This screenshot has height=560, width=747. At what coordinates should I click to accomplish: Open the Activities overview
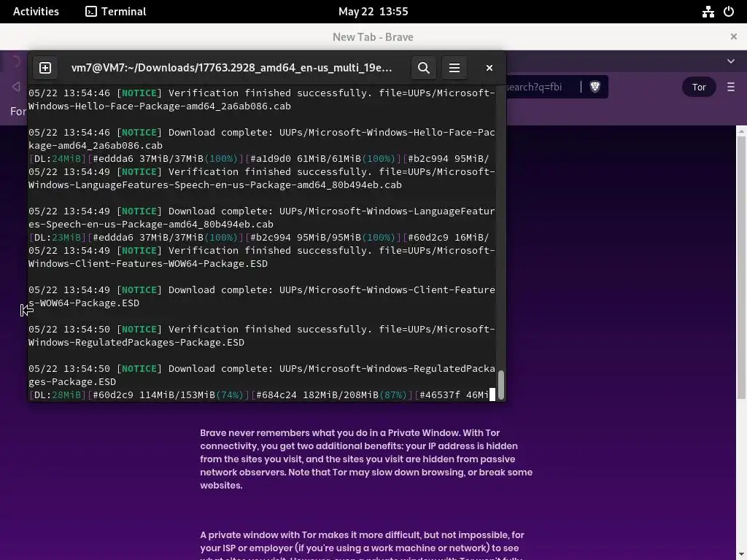pyautogui.click(x=36, y=12)
